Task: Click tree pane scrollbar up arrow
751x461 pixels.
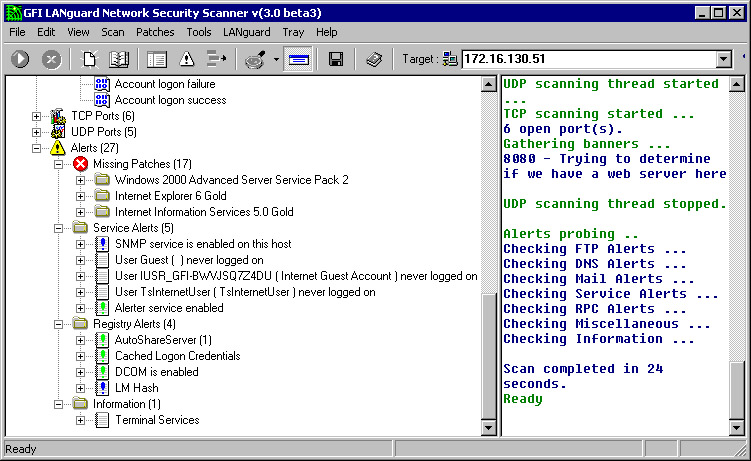Action: (x=489, y=85)
